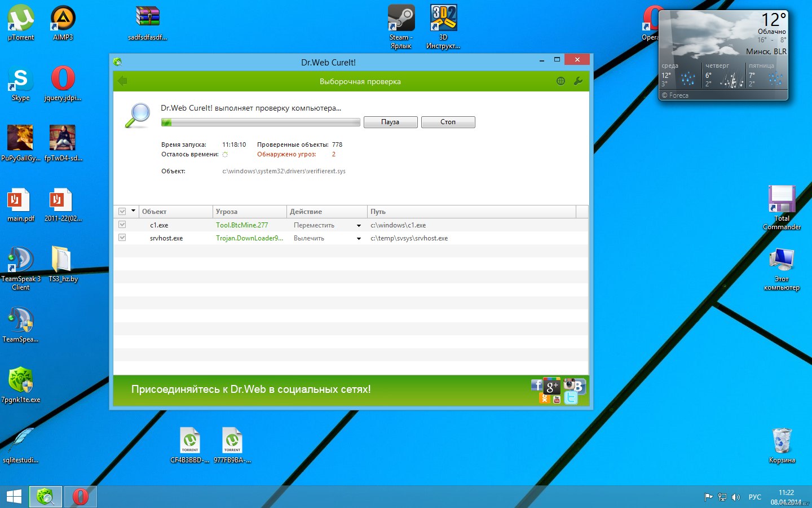
Task: Open AIMP3 desktop shortcut
Action: click(x=63, y=23)
